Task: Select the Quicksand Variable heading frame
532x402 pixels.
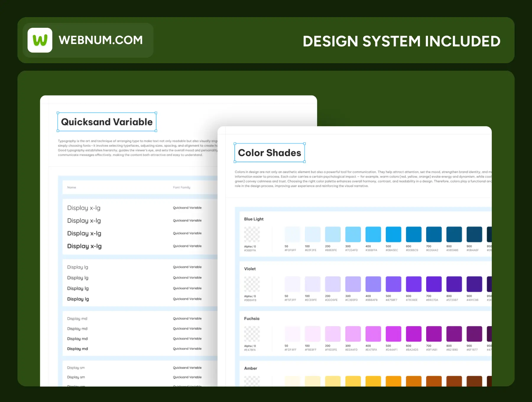Action: [x=107, y=122]
